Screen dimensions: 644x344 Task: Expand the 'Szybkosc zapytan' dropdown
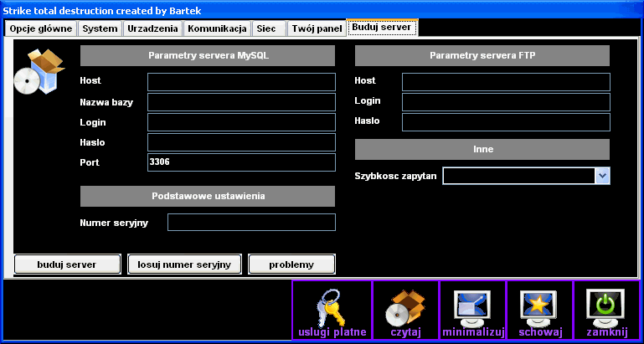tap(601, 175)
